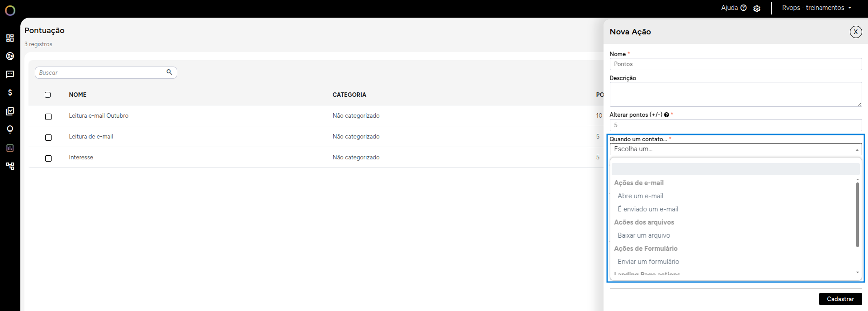Click the dollar sign sidebar icon
This screenshot has width=868, height=311.
pos(10,92)
